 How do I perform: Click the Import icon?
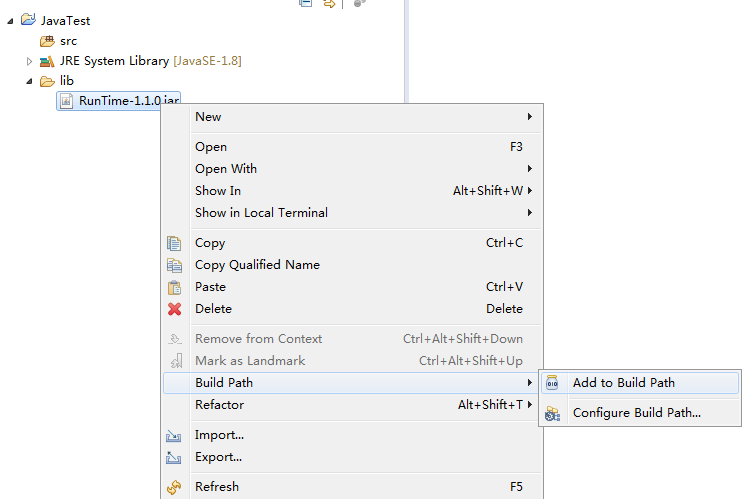click(x=174, y=436)
